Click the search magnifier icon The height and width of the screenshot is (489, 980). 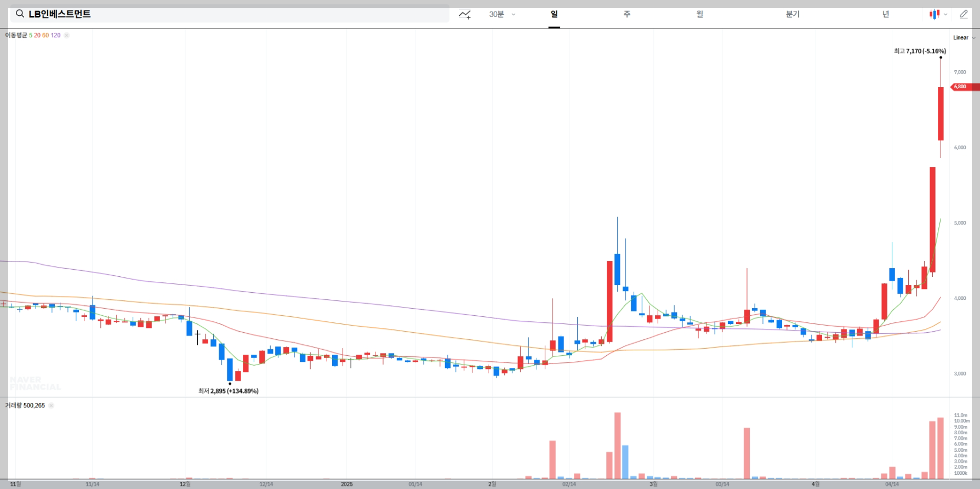(x=20, y=14)
